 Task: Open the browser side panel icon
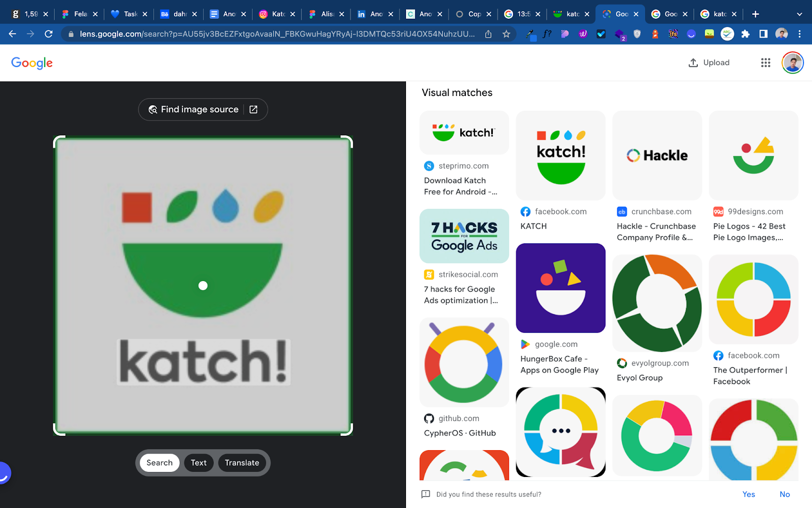coord(763,34)
